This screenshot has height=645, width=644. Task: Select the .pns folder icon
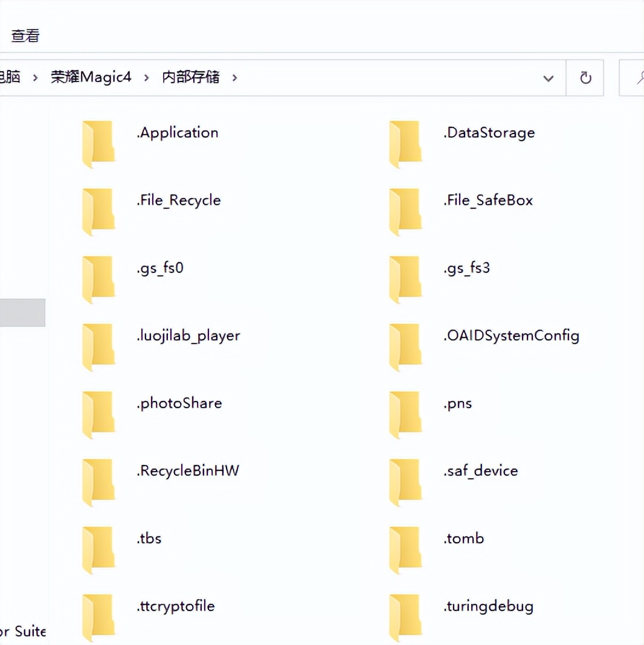point(405,415)
